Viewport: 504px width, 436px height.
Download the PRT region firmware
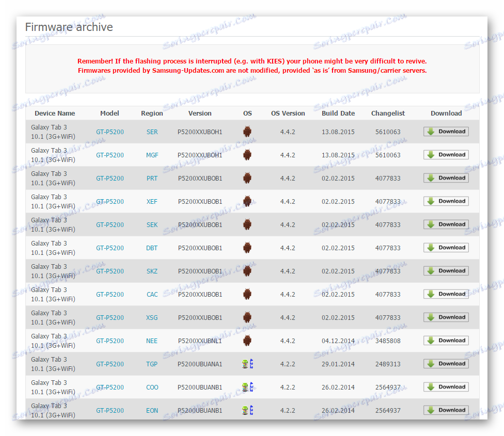coord(446,178)
